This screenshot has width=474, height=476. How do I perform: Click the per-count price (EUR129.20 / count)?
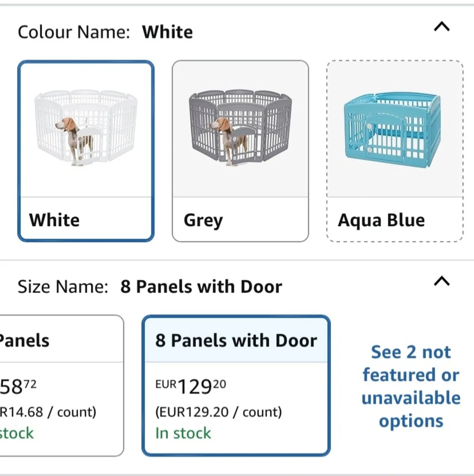coord(219,412)
